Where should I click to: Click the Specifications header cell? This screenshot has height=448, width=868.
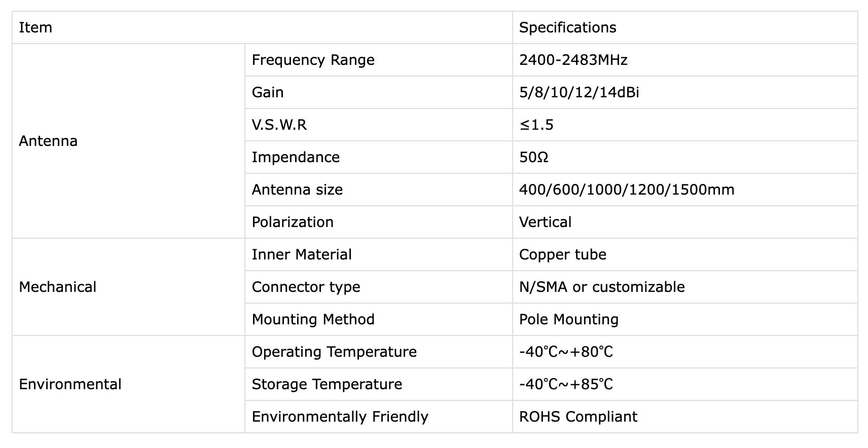tap(567, 27)
